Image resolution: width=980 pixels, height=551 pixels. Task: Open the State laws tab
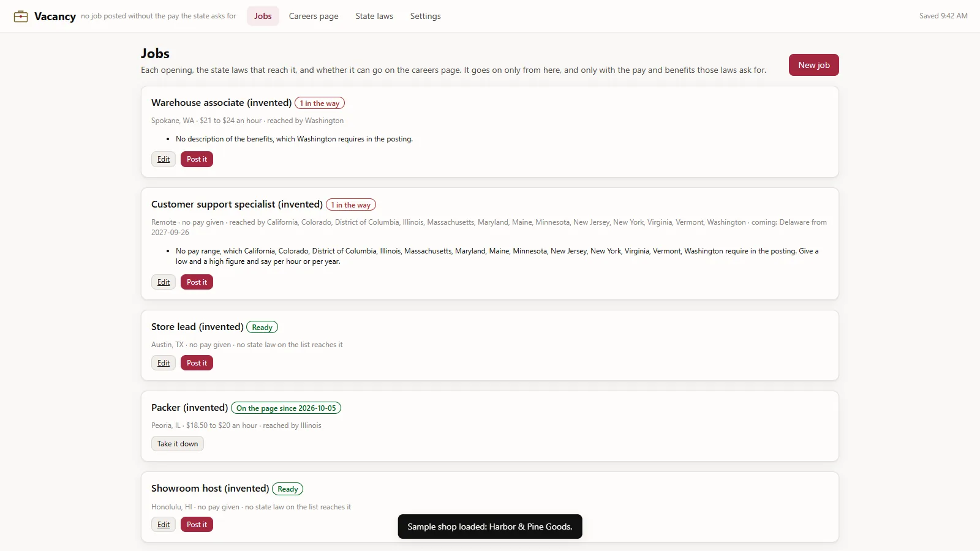pos(374,16)
